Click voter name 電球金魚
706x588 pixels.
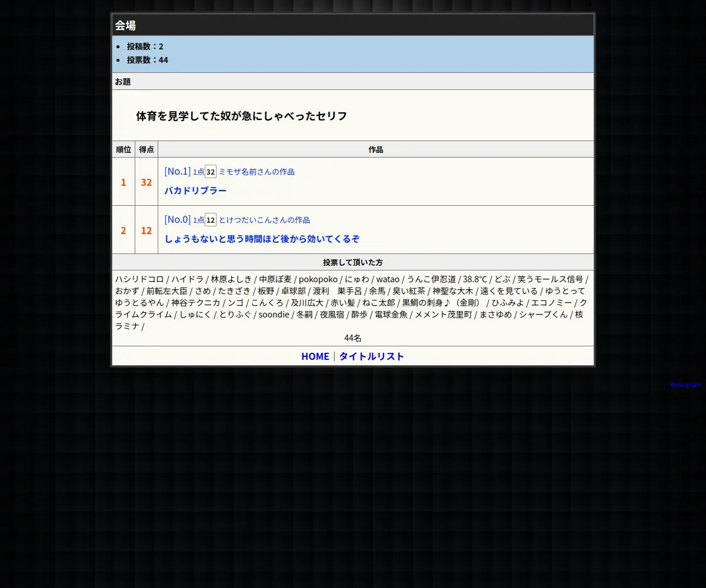click(391, 315)
